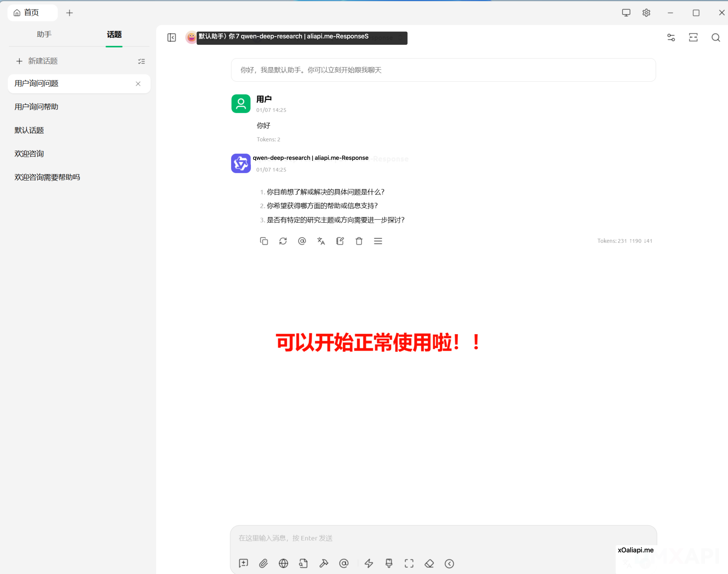Click the user message text 你好
This screenshot has height=574, width=728.
264,126
